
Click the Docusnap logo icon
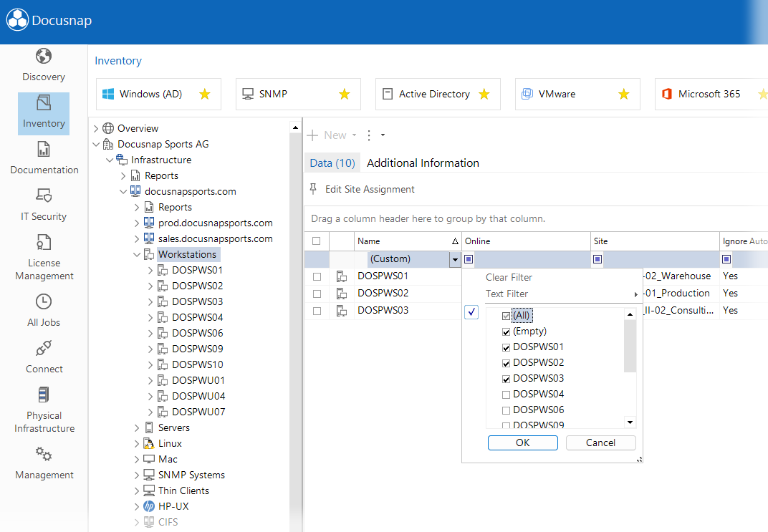(x=17, y=20)
